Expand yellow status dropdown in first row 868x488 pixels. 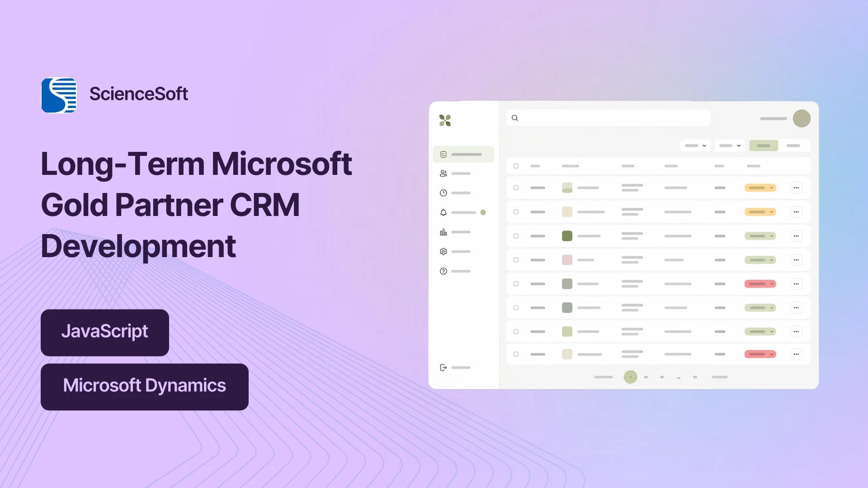(760, 188)
